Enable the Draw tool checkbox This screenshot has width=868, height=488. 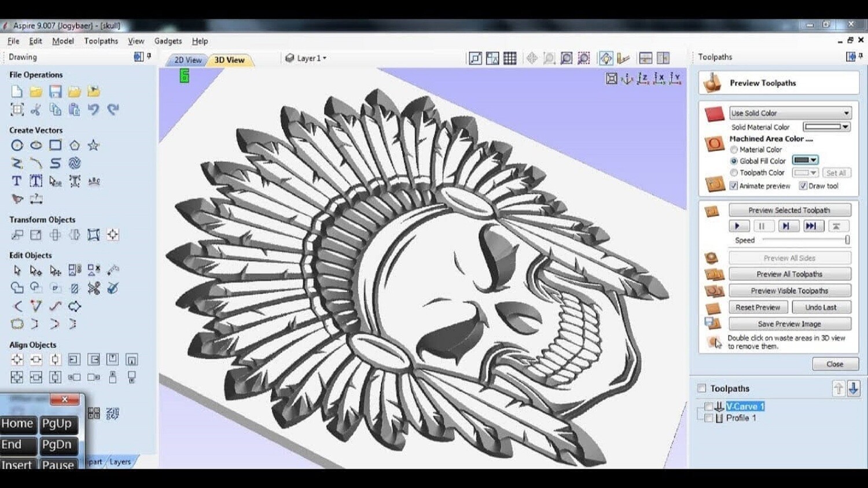coord(803,186)
